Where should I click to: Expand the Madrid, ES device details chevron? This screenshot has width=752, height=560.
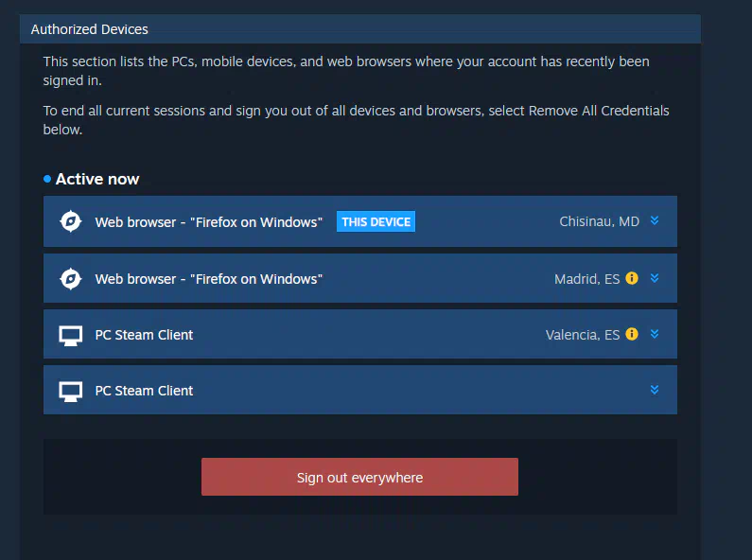(x=655, y=278)
